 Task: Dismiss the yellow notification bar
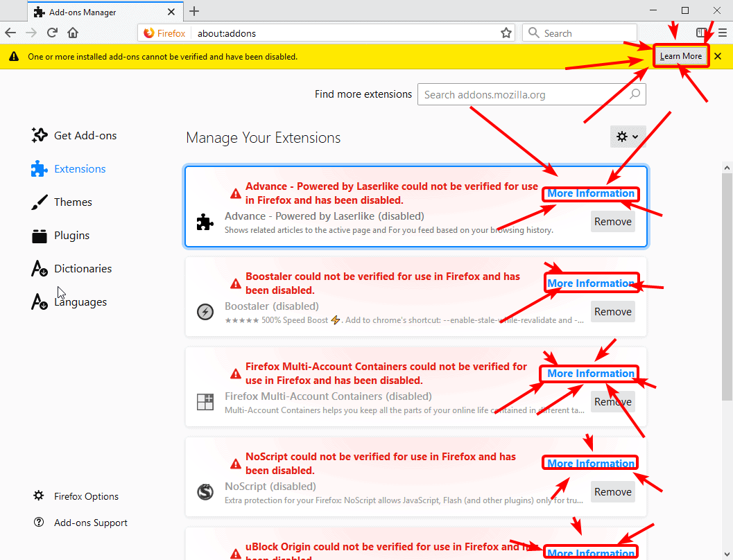[718, 56]
